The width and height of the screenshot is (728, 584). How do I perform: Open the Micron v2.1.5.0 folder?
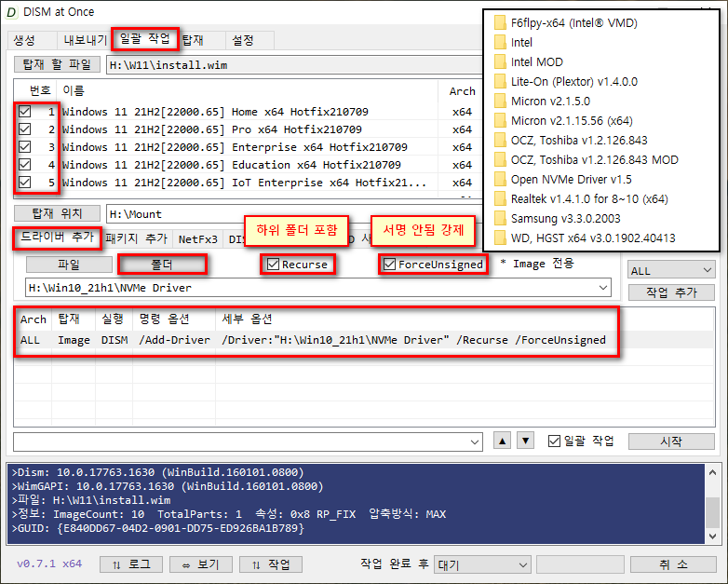coord(542,101)
